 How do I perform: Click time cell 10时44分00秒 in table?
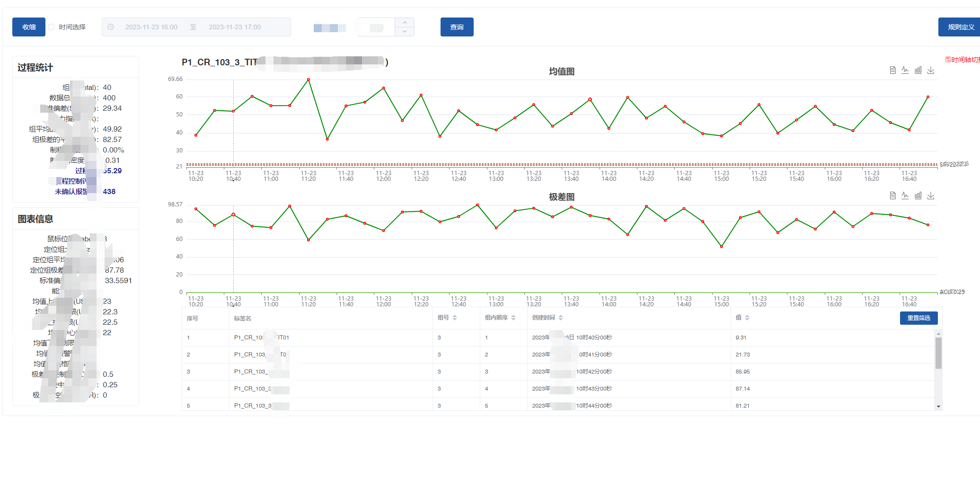(x=594, y=406)
